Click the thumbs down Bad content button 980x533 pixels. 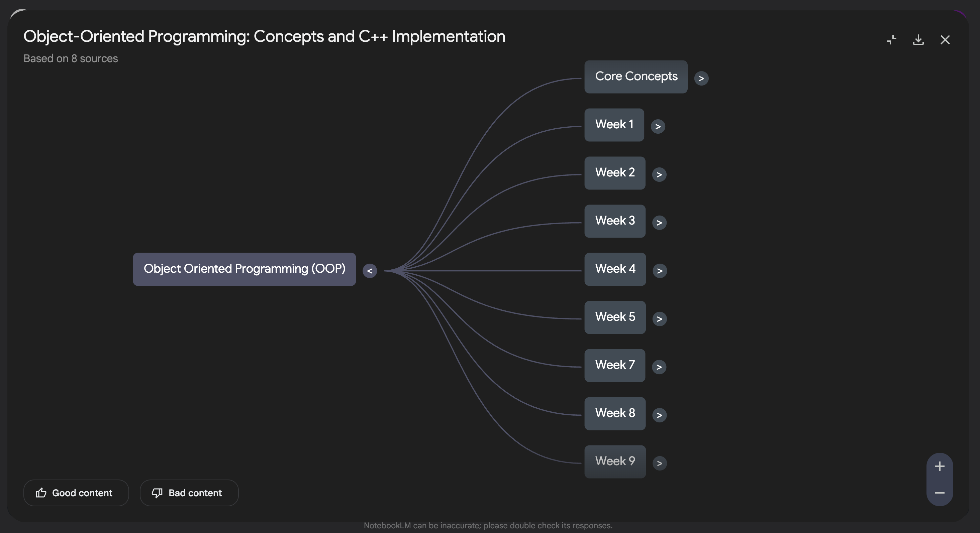189,493
